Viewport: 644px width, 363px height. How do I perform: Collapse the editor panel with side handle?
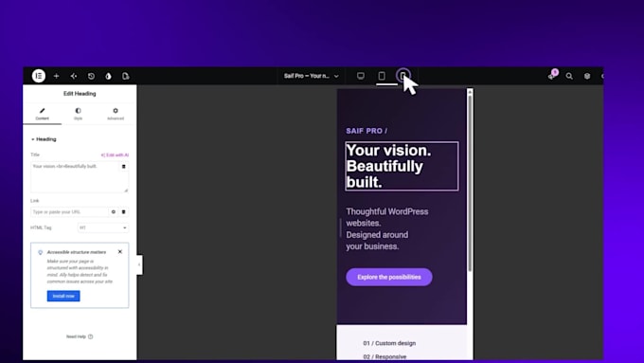139,264
